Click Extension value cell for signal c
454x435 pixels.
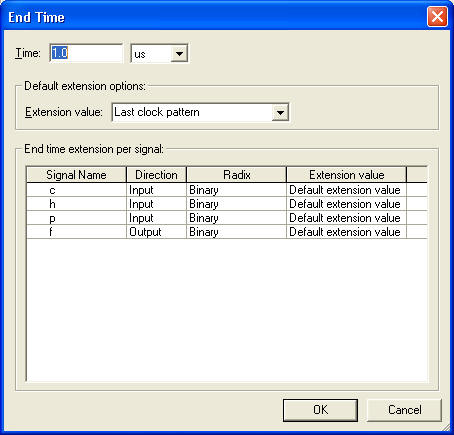tap(346, 190)
